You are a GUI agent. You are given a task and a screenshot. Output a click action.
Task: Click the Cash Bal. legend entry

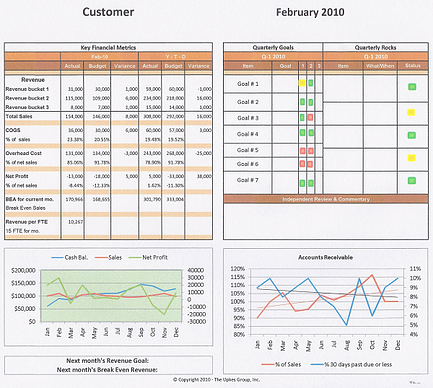coord(70,257)
